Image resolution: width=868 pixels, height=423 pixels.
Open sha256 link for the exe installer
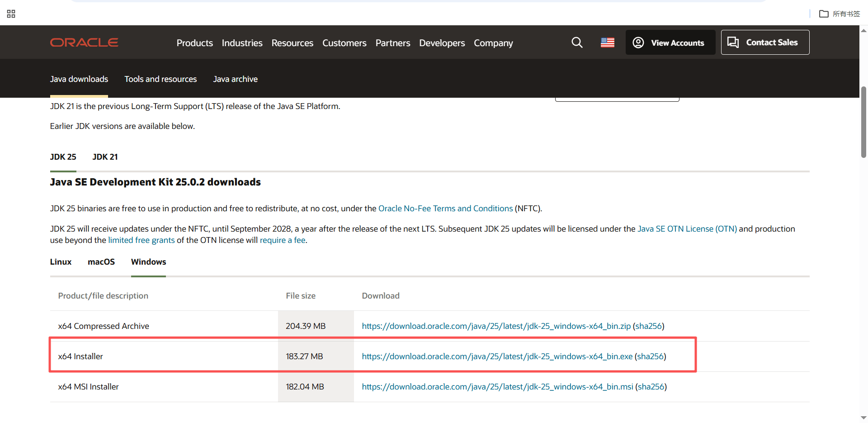click(651, 356)
